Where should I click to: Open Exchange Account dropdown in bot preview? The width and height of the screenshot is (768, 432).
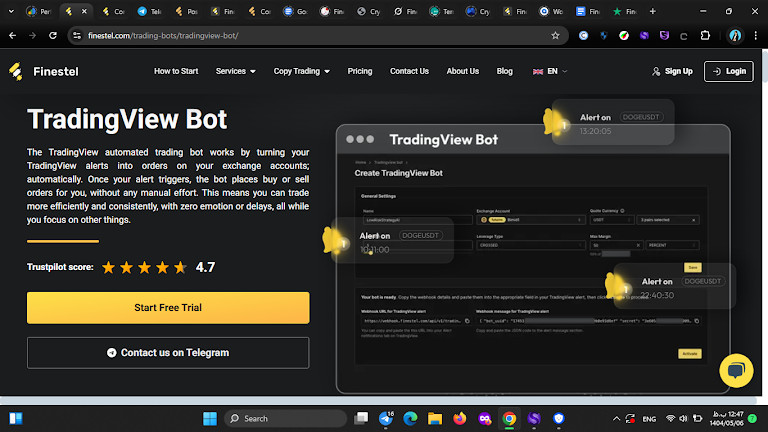click(530, 220)
